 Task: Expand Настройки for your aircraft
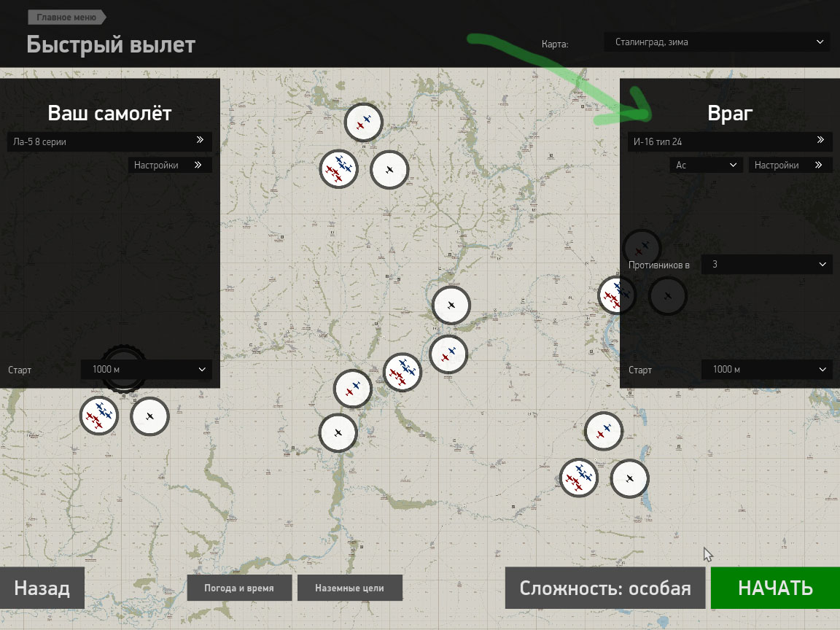[171, 165]
